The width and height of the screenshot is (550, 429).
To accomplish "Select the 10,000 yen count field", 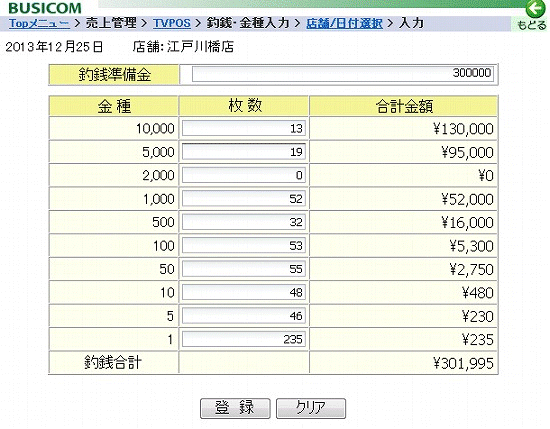I will click(x=244, y=128).
